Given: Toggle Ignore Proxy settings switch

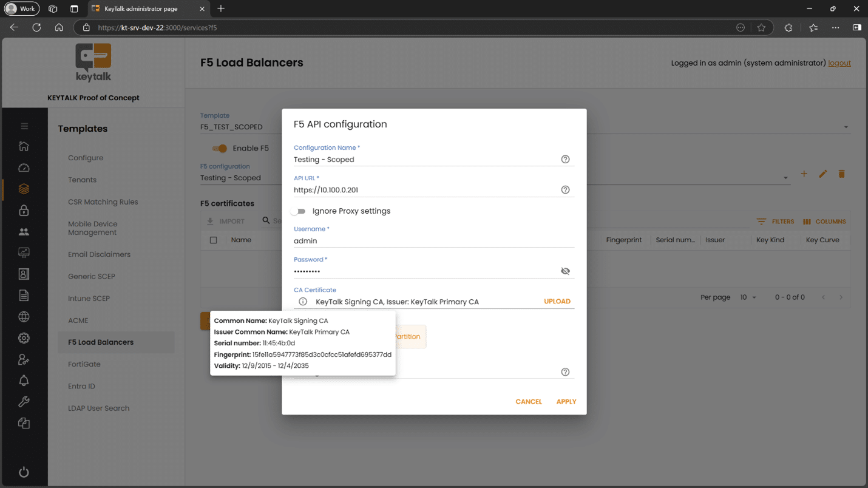Looking at the screenshot, I should pyautogui.click(x=298, y=211).
